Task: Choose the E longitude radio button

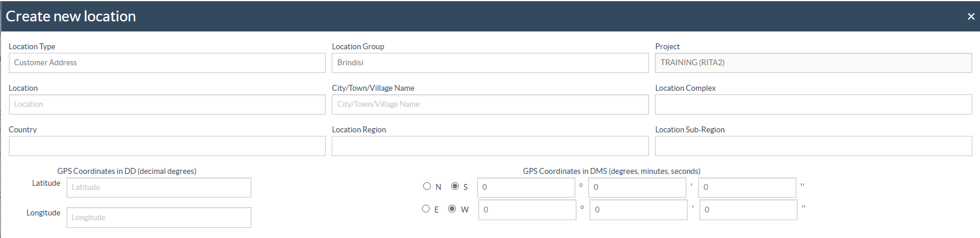Action: pyautogui.click(x=426, y=209)
